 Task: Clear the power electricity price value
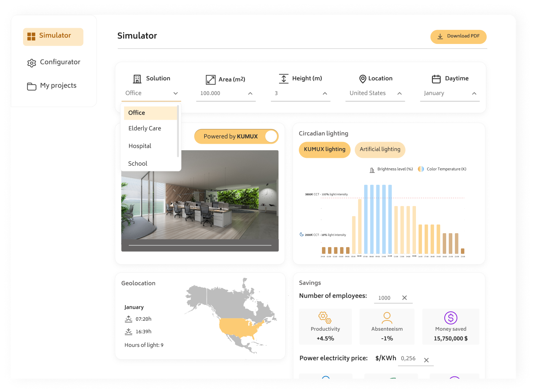pyautogui.click(x=426, y=360)
